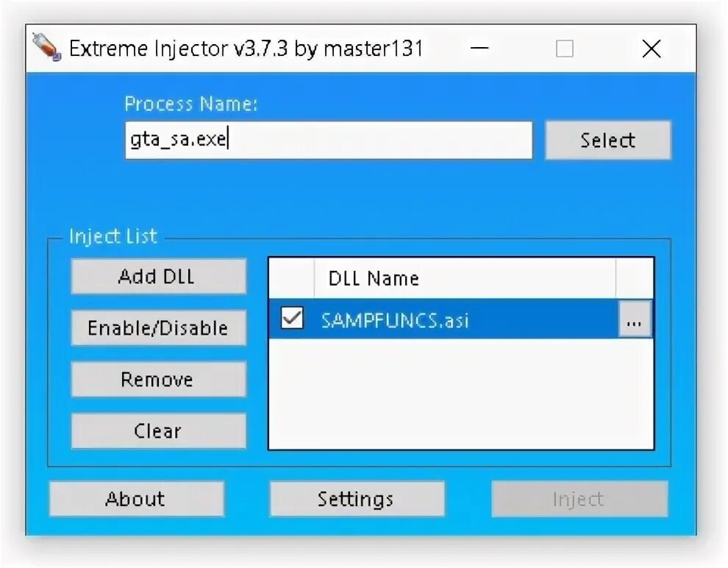Viewport: 728px width, 568px height.
Task: Click the Select process button
Action: pos(607,141)
